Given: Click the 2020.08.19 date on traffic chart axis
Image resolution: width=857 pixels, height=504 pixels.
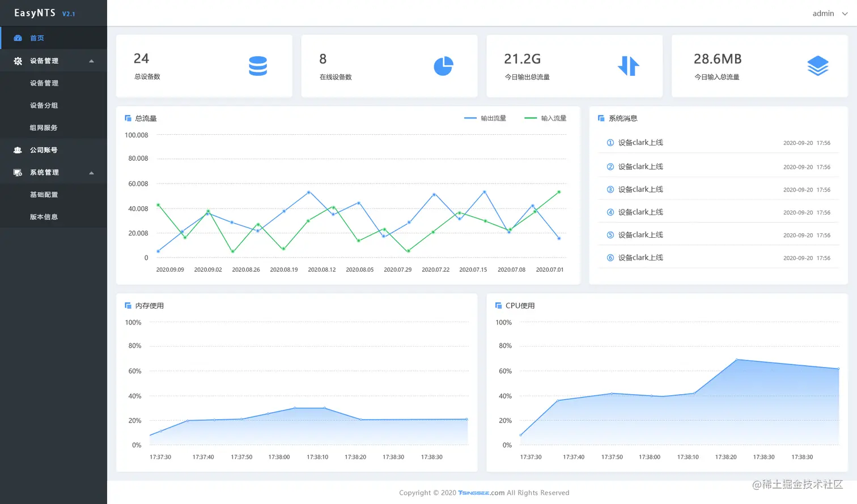Looking at the screenshot, I should coord(284,270).
